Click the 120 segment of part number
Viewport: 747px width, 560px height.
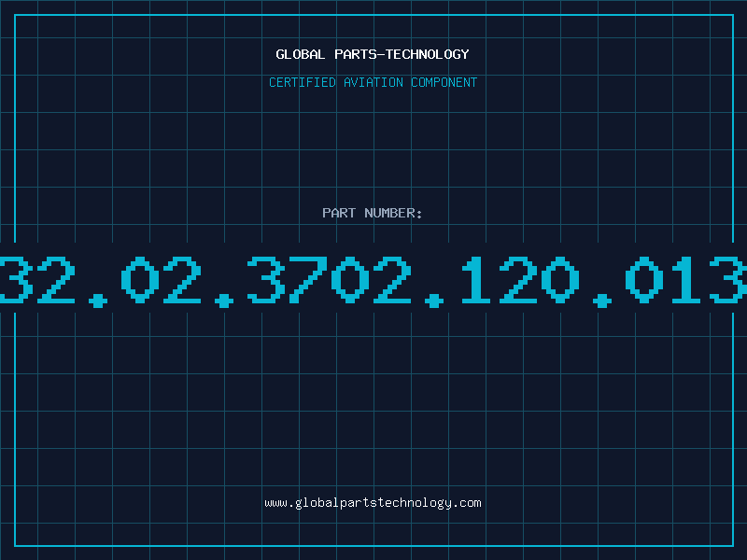point(520,280)
